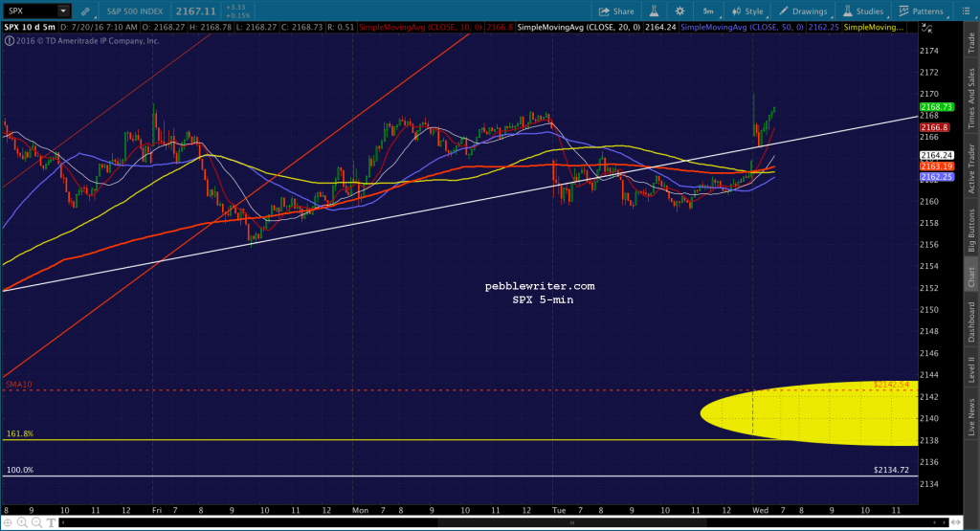This screenshot has height=531, width=980.
Task: Click the zoom in magnifier icon
Action: (22, 522)
